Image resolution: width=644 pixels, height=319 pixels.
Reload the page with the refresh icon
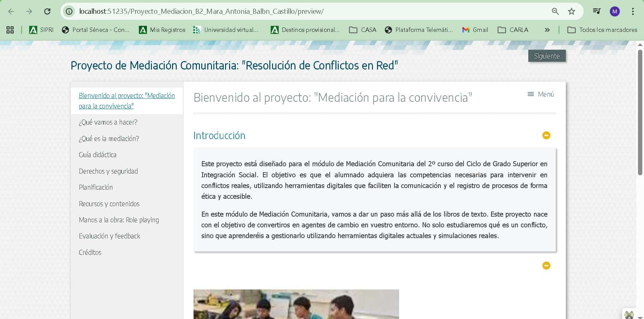[x=47, y=11]
